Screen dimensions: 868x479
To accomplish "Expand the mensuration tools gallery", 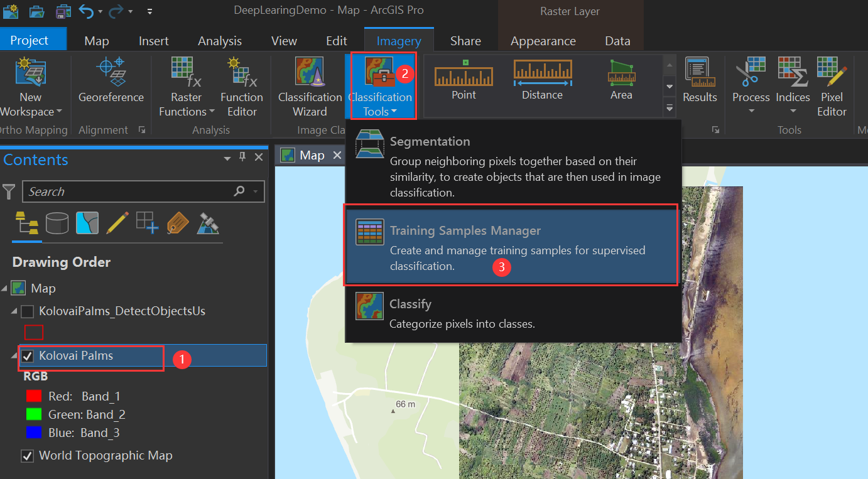I will pos(669,108).
